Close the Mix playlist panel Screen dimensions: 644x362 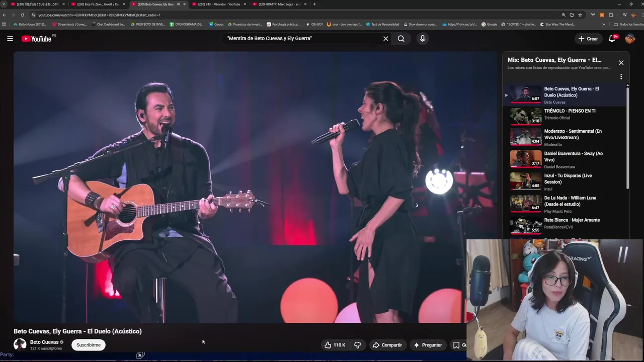621,63
